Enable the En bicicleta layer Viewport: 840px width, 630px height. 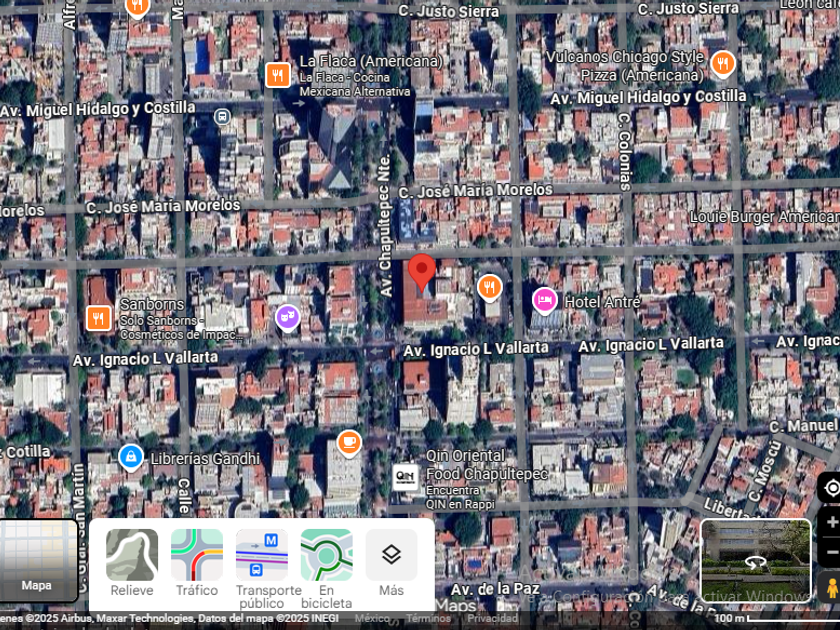click(x=327, y=569)
